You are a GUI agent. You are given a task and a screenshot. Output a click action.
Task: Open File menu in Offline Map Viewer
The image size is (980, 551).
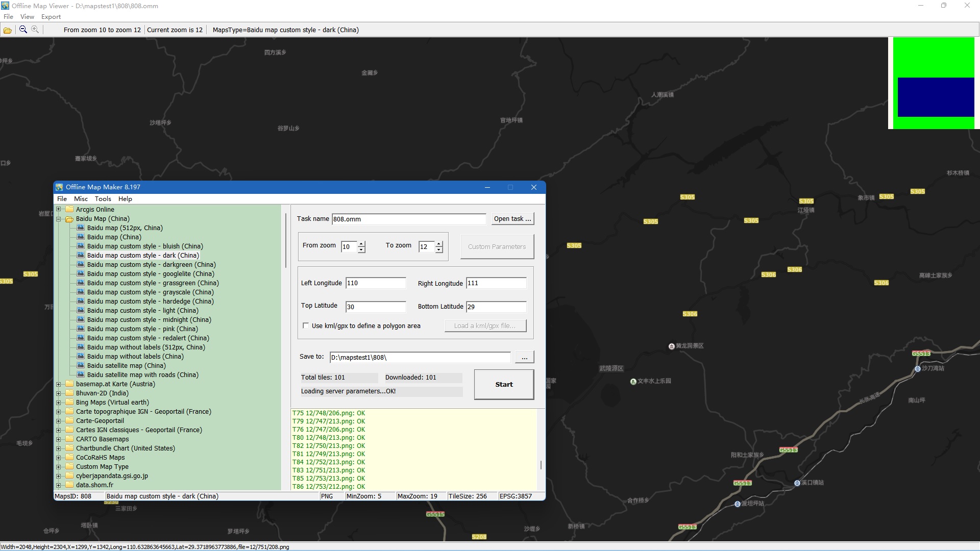point(8,17)
